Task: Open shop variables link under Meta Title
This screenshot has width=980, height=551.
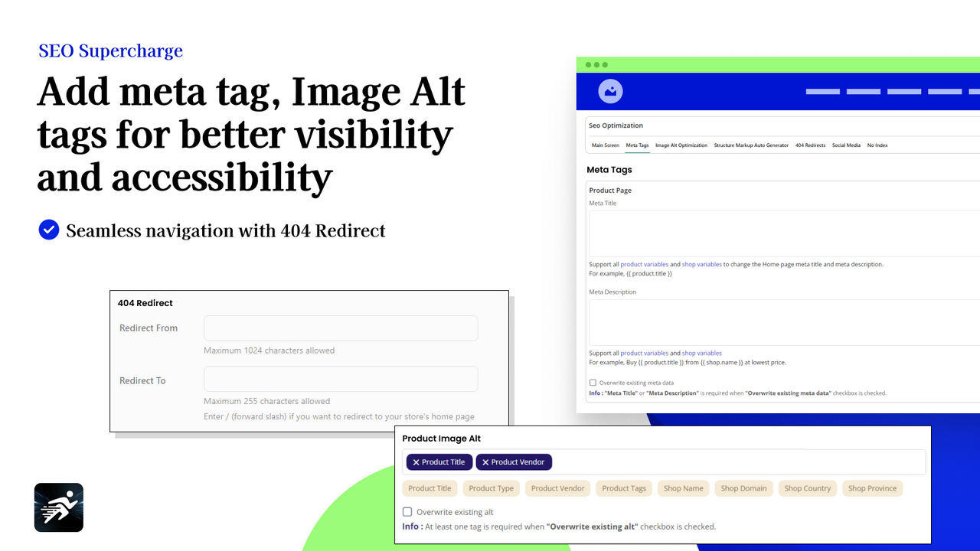Action: point(702,265)
